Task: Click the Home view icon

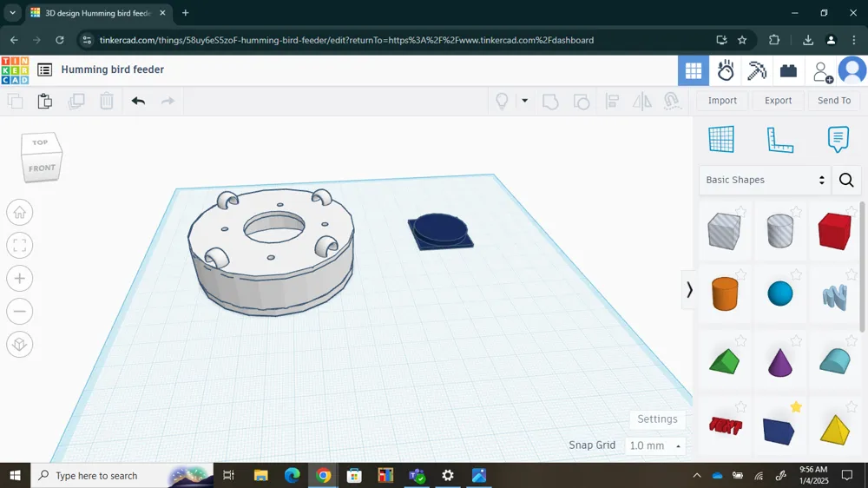Action: (19, 213)
